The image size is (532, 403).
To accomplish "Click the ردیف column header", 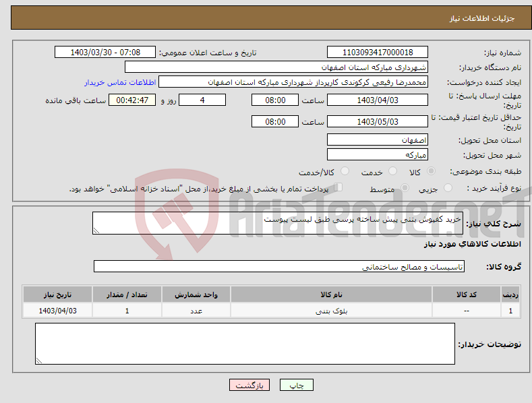I will [510, 294].
